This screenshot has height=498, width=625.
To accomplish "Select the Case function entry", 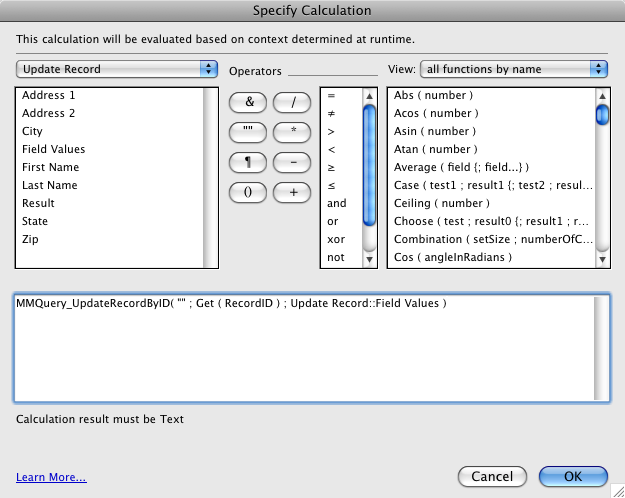I will (x=480, y=185).
